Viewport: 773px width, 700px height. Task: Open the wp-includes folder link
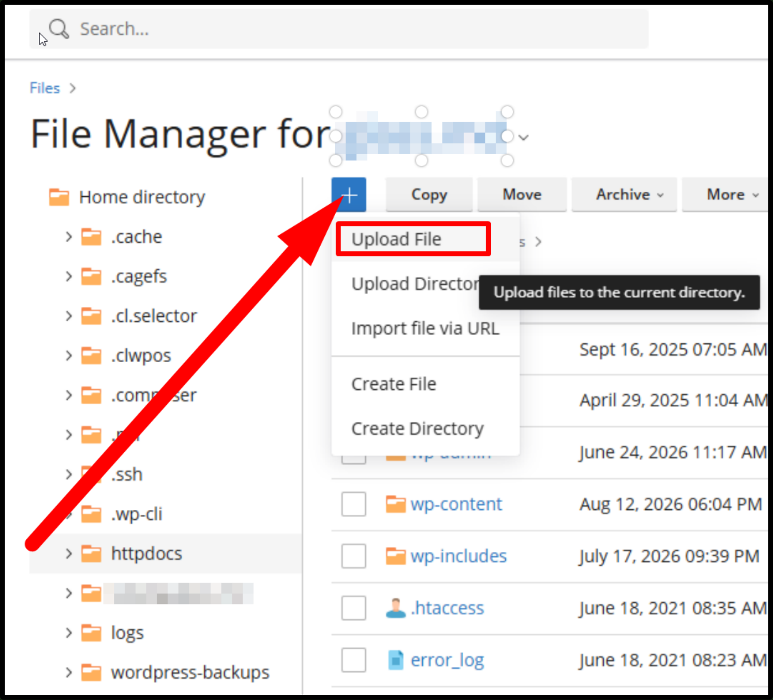(x=458, y=556)
